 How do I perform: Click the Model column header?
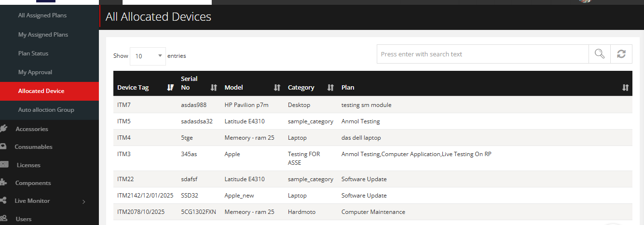252,84
